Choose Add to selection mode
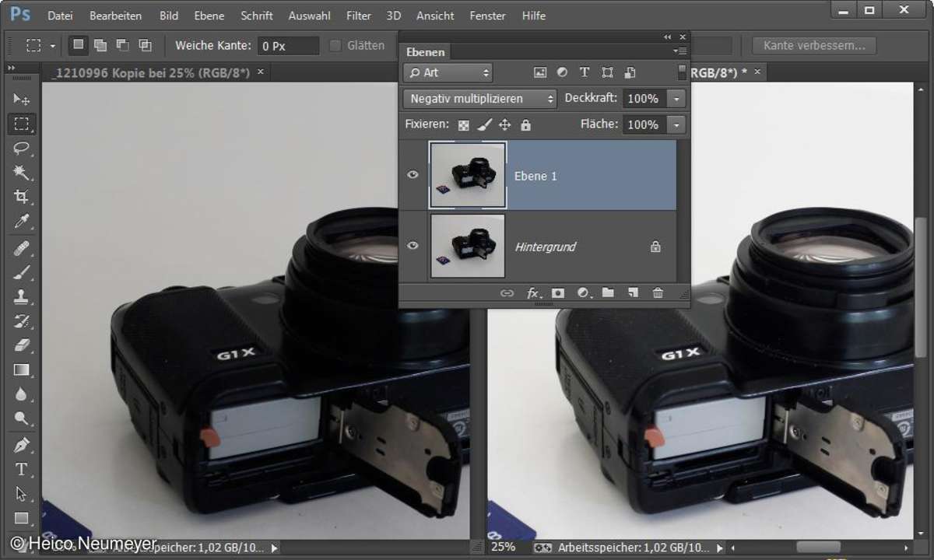 [x=100, y=45]
